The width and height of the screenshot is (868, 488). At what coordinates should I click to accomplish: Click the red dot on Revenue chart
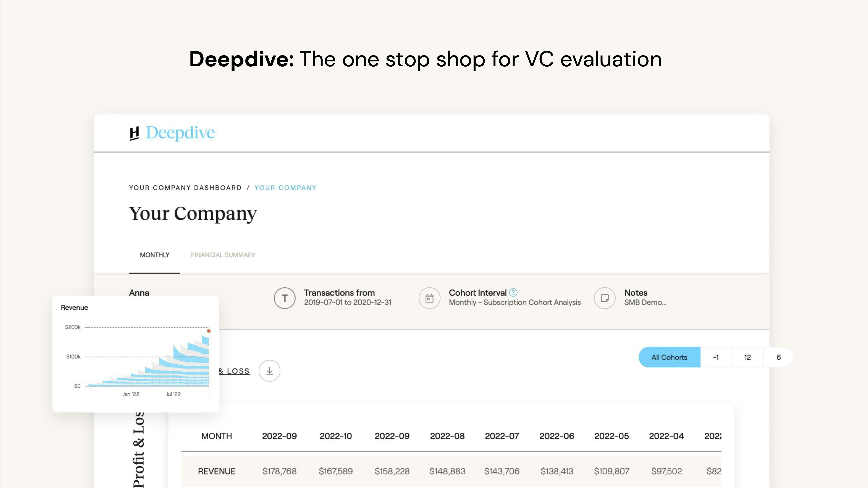pos(209,331)
